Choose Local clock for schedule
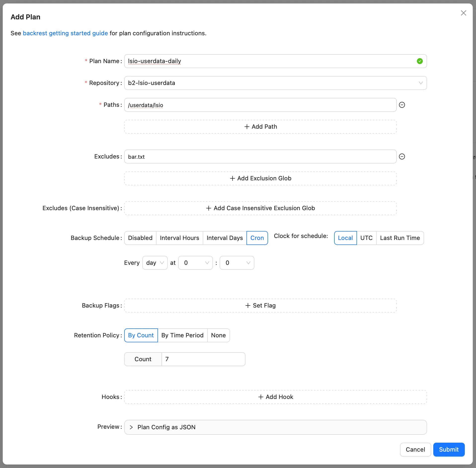This screenshot has width=476, height=468. (345, 238)
